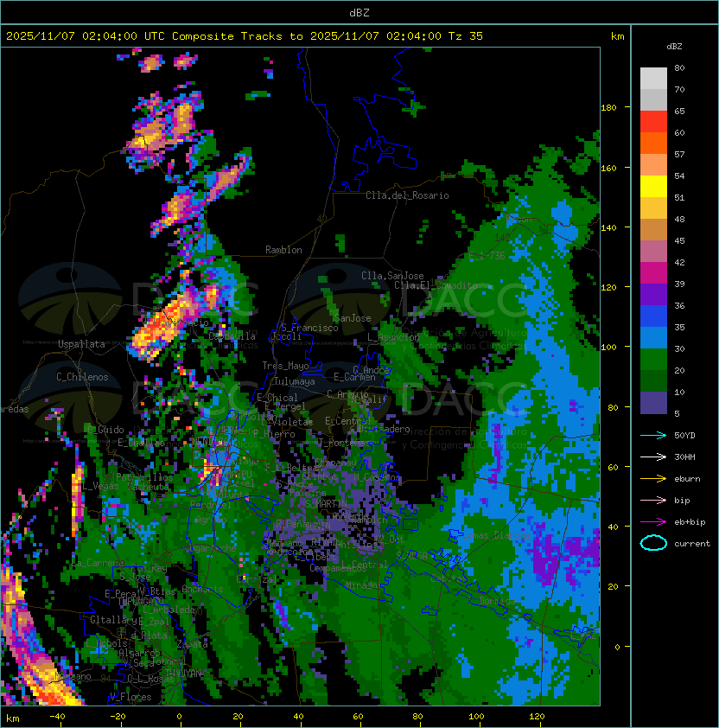Viewport: 719px width, 728px height.
Task: Click the 'Anchoris' map label
Action: pos(202,589)
